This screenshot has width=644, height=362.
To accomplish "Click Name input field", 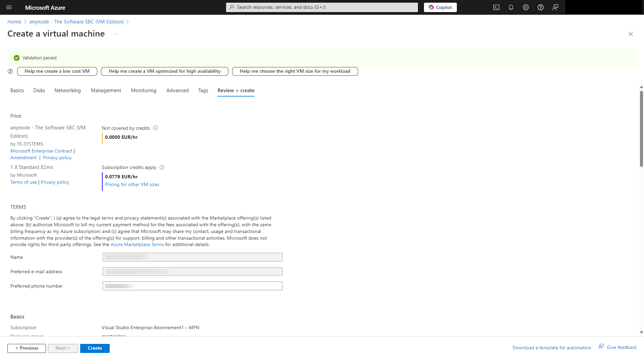I will click(193, 257).
